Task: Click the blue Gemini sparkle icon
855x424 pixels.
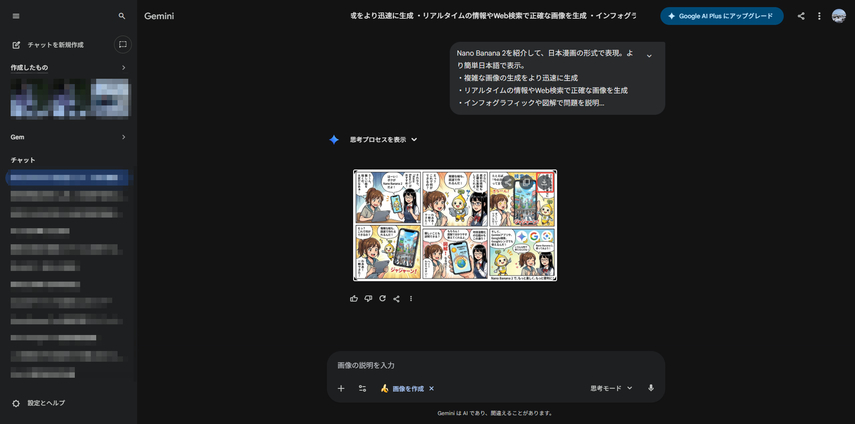Action: [334, 140]
